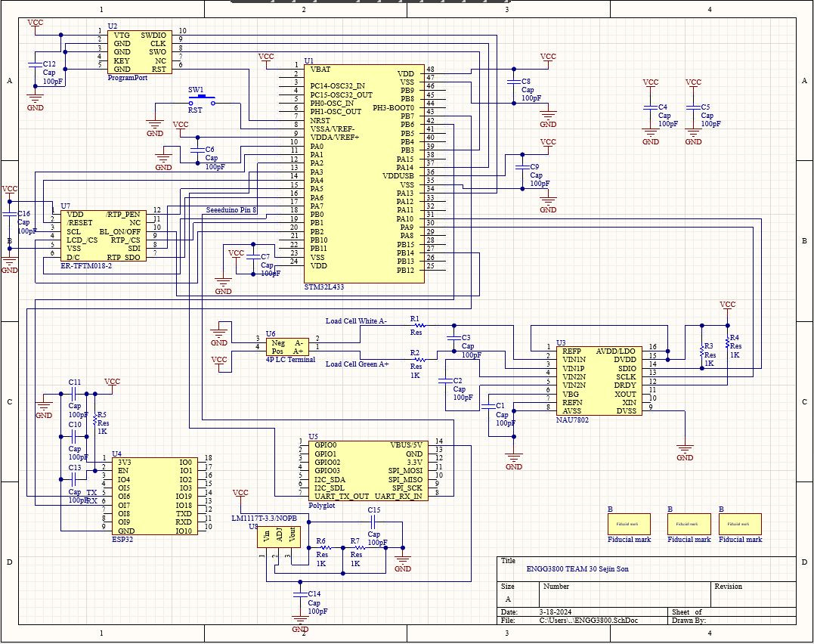814x644 pixels.
Task: Select the ProgramPort header U2
Action: [139, 52]
